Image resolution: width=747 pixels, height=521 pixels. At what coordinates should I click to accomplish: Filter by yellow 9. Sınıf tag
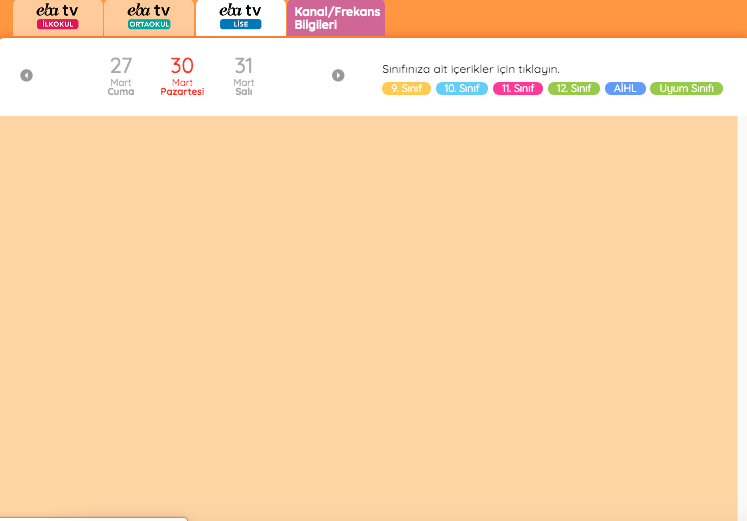(x=406, y=89)
